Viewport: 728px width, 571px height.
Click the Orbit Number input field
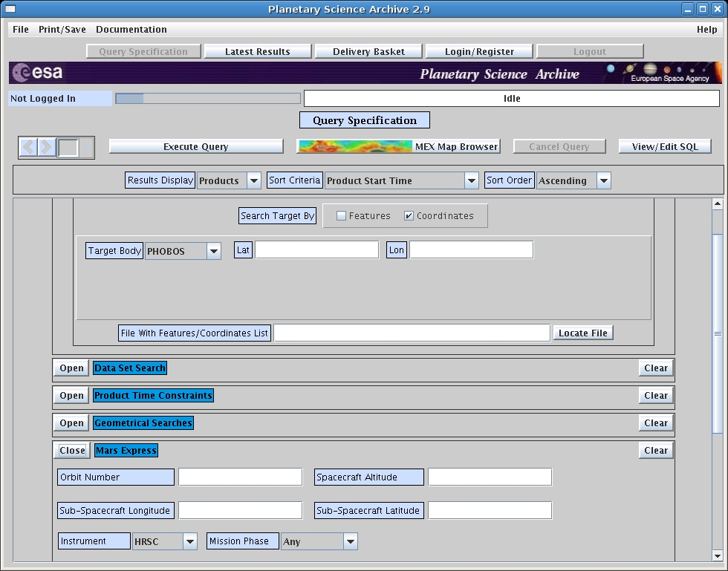pos(241,477)
